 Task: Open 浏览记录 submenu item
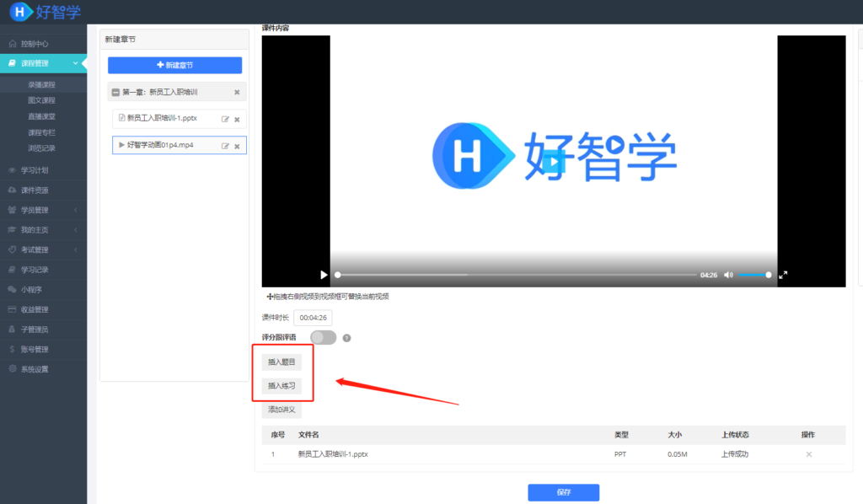pos(42,148)
